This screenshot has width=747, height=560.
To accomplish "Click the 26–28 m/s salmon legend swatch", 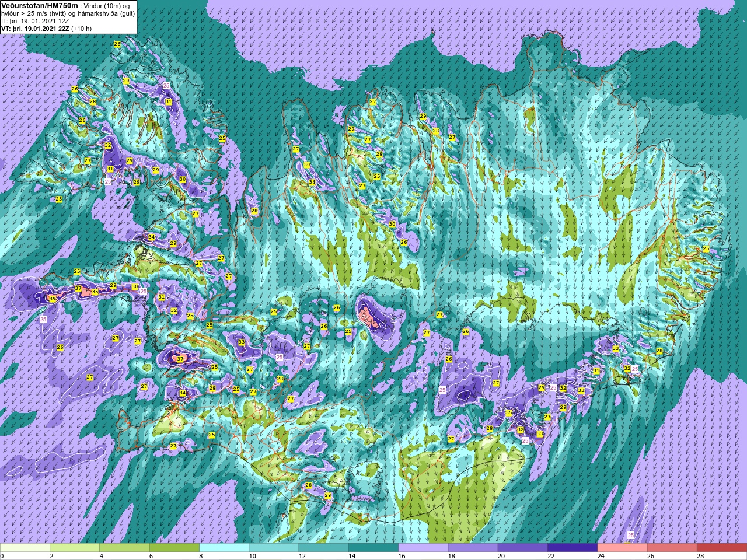I will pyautogui.click(x=672, y=548).
